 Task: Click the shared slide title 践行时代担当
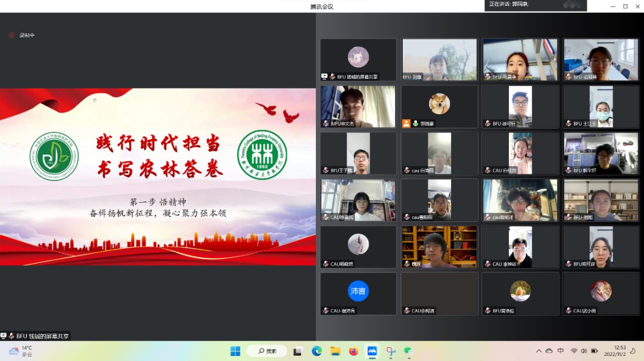[x=159, y=143]
